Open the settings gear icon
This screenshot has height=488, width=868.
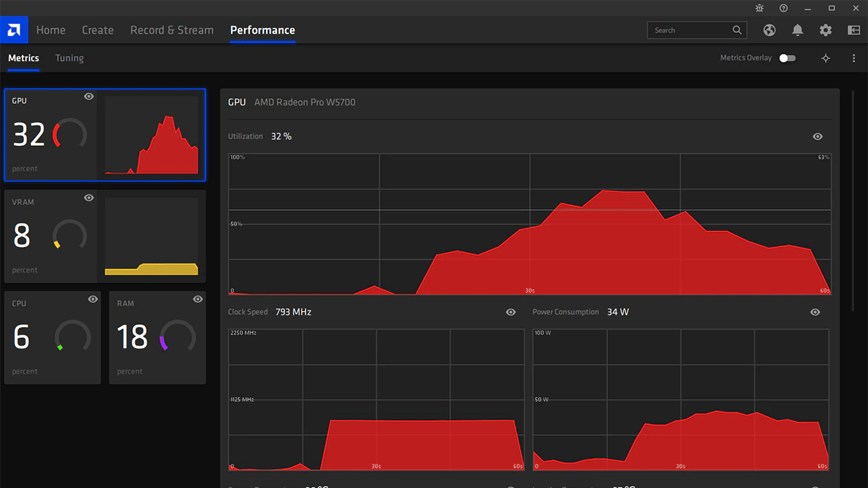point(825,30)
